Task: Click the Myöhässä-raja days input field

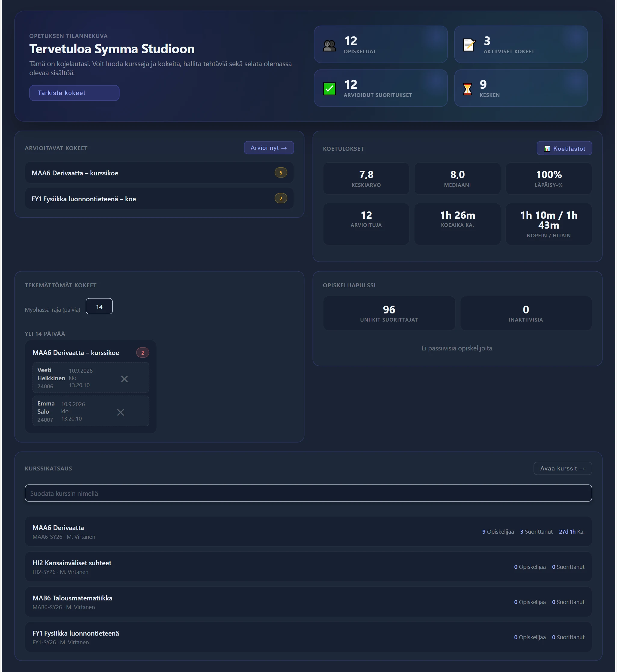Action: point(99,306)
